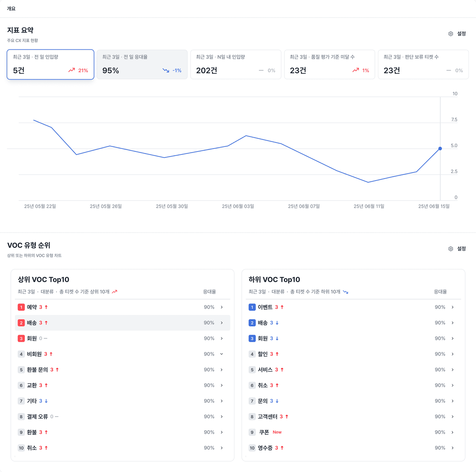Click rank 2 blue badge in 하위 VOC
Viewport: 476px width, 472px height.
point(252,323)
